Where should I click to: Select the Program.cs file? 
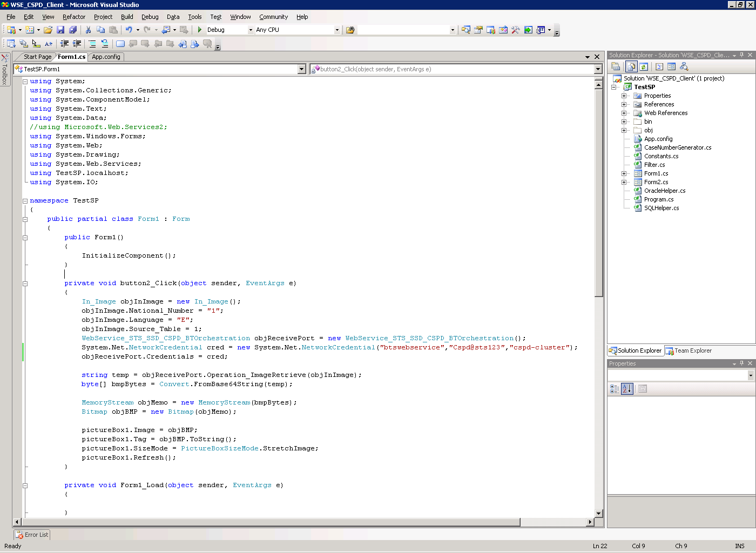tap(659, 199)
